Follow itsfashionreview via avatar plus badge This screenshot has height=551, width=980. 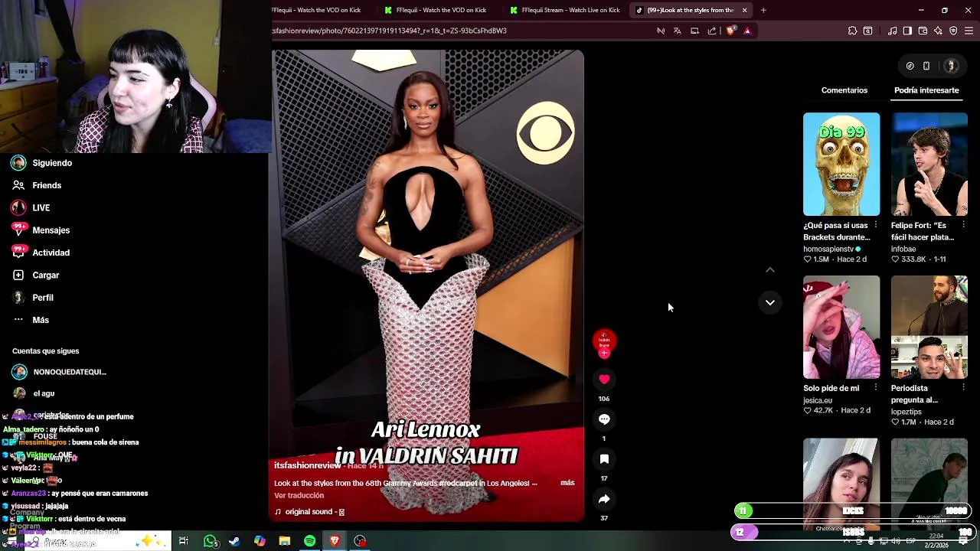point(604,354)
